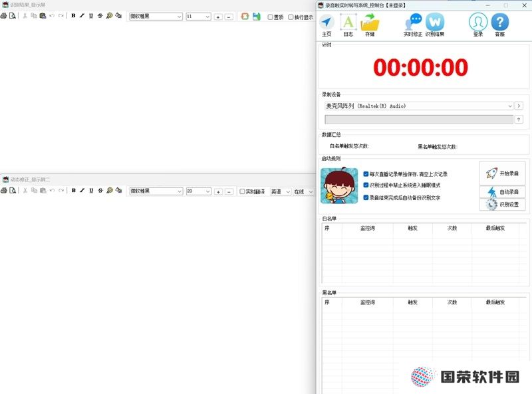Decrease font size with upper minus button
Viewport: 532px width, 394px height.
(229, 17)
